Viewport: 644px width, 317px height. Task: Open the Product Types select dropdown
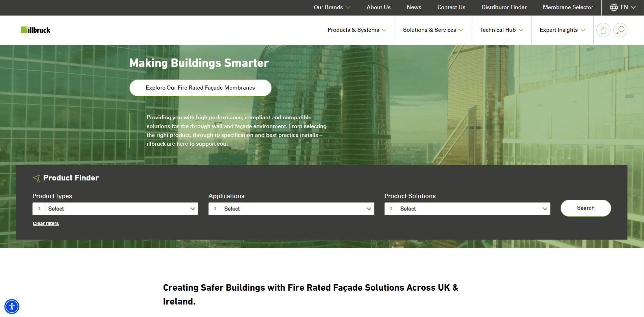115,209
